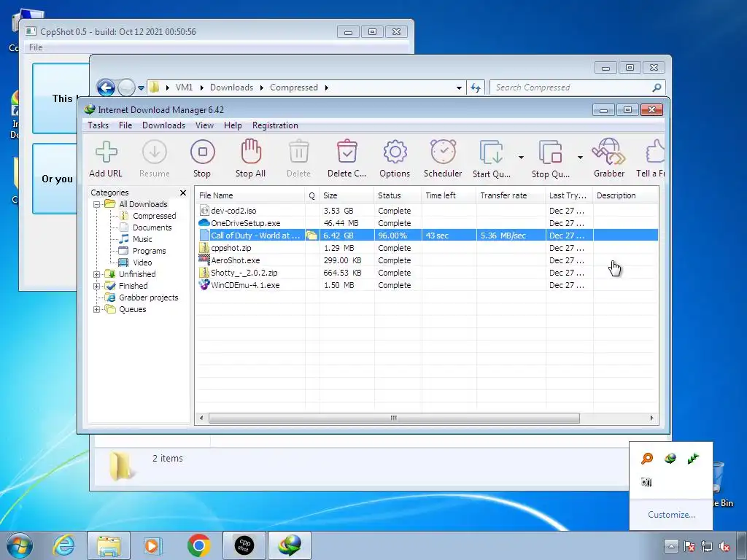The height and width of the screenshot is (560, 747).
Task: Click Customize... in the tray popup
Action: coord(671,515)
